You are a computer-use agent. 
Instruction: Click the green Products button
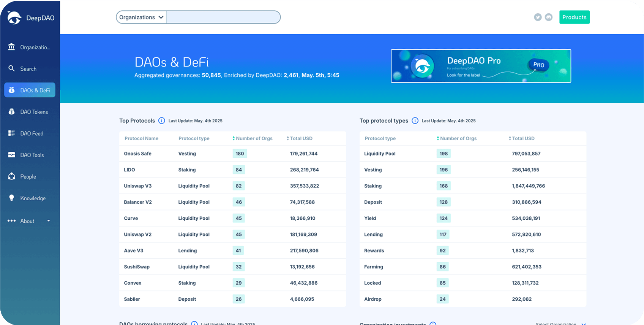(574, 17)
